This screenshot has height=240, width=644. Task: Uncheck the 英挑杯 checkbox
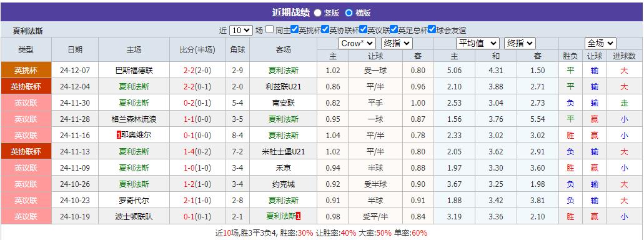(294, 29)
